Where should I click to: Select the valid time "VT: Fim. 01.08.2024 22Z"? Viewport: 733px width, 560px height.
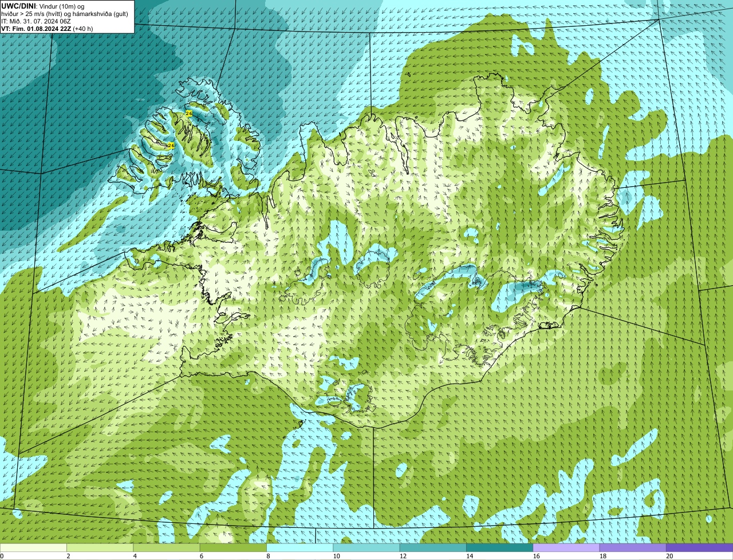tap(36, 29)
